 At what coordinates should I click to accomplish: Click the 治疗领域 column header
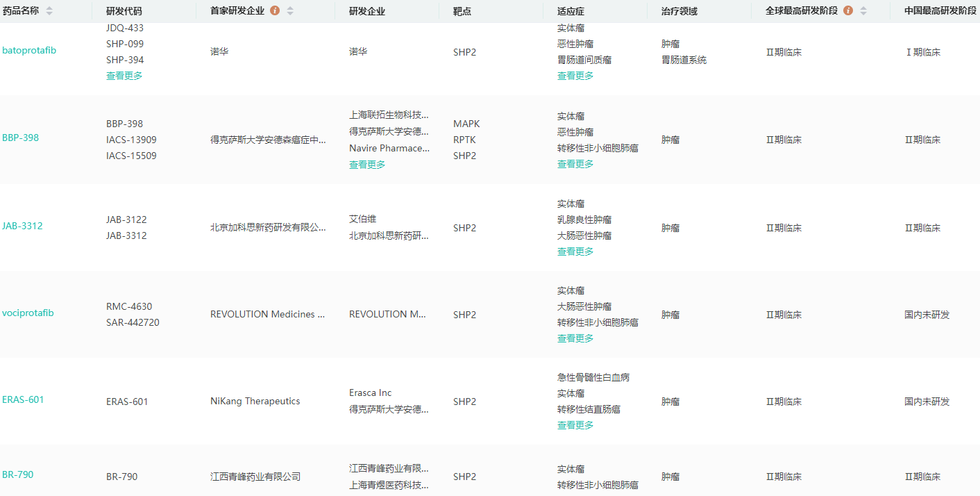pyautogui.click(x=679, y=11)
